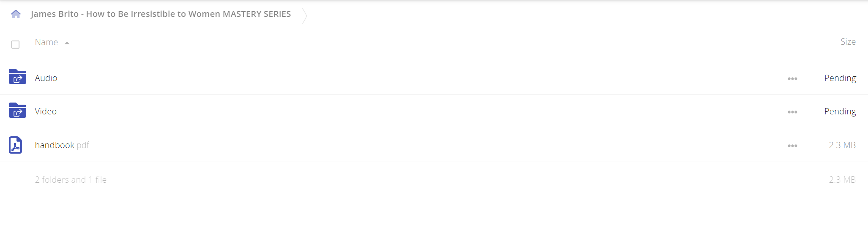Screen dimensions: 868x249
Task: Click the handbook PDF file icon
Action: pos(16,145)
